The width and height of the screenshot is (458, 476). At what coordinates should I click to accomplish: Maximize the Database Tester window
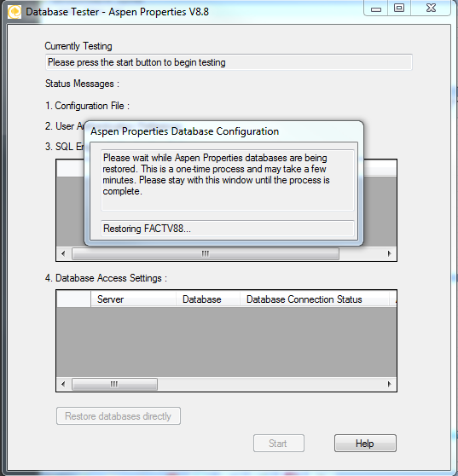click(399, 9)
